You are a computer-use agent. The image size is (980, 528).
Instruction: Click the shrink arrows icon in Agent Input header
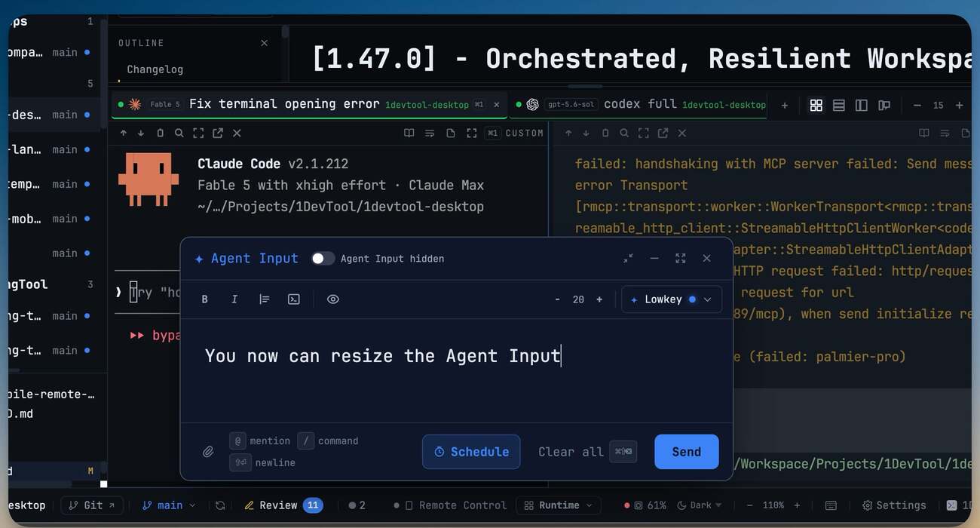[628, 258]
